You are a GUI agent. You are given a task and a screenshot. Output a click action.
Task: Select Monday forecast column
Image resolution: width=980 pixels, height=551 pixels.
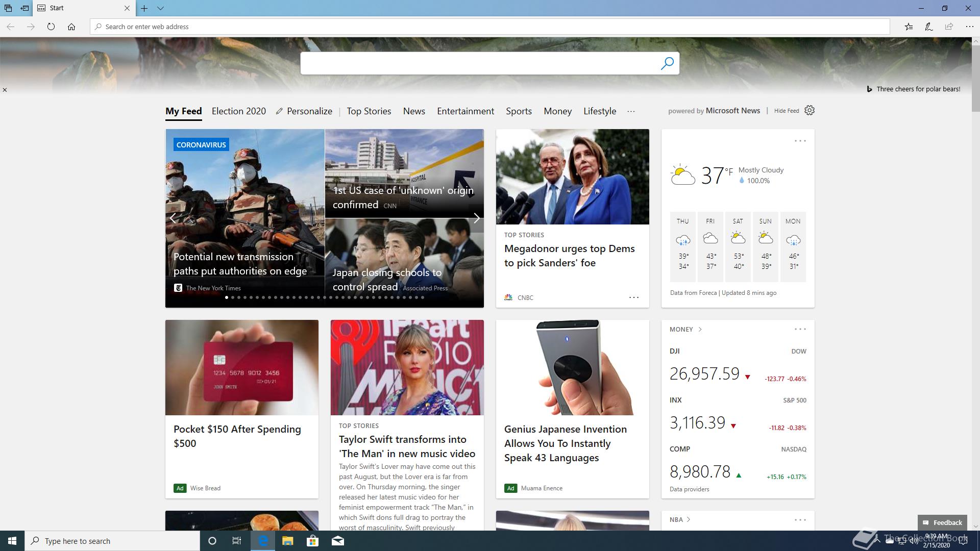point(793,247)
